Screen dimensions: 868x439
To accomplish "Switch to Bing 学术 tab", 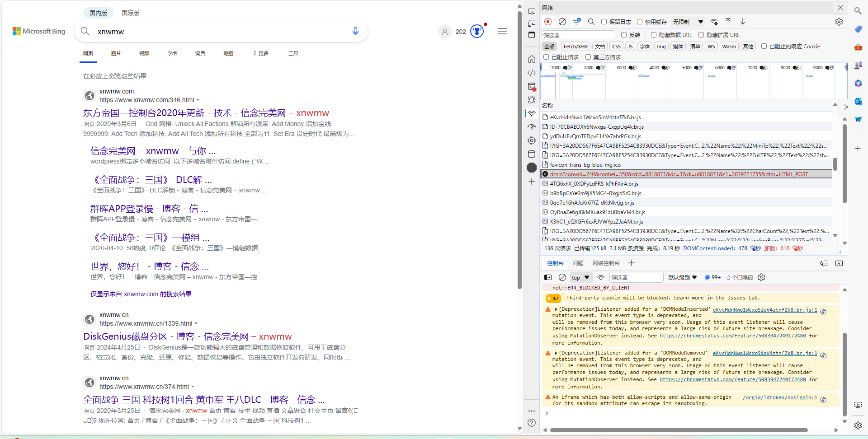I will (x=172, y=53).
